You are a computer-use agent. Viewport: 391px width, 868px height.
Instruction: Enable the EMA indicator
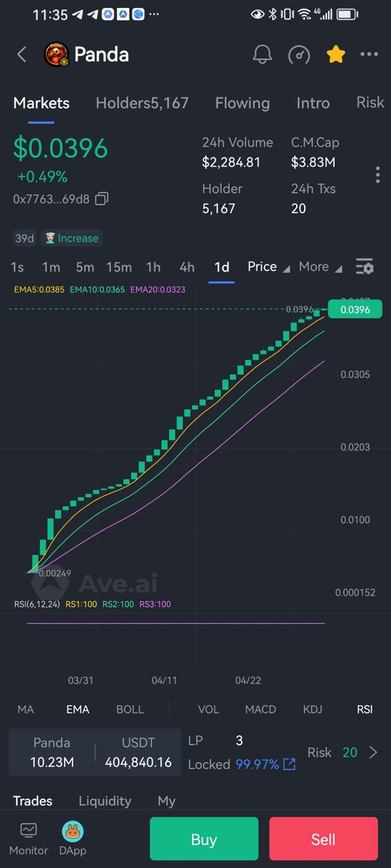pyautogui.click(x=77, y=710)
